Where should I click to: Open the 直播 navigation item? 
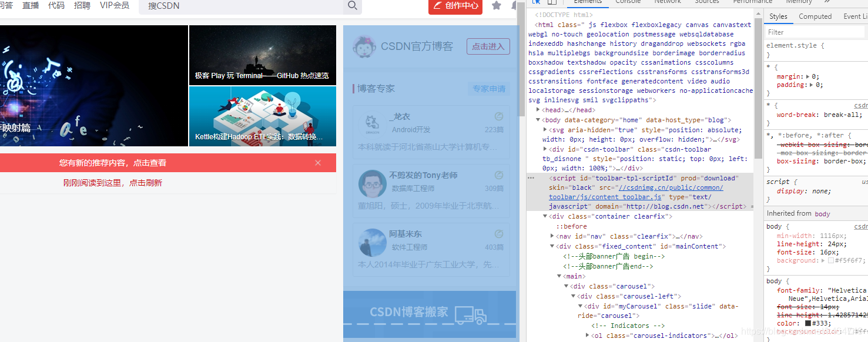(x=31, y=5)
